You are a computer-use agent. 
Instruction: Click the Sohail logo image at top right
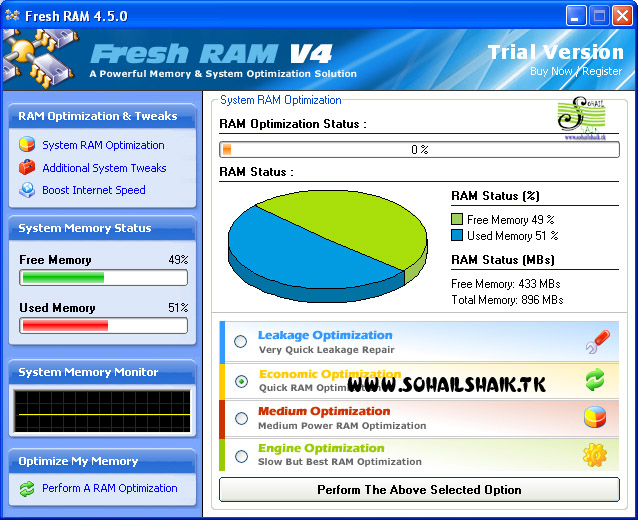click(x=582, y=118)
